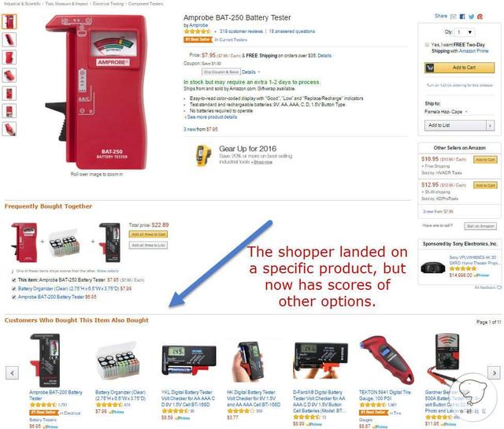Image resolution: width=504 pixels, height=429 pixels.
Task: Uncheck This item Amprobe BAT-250 checkbox
Action: click(14, 280)
